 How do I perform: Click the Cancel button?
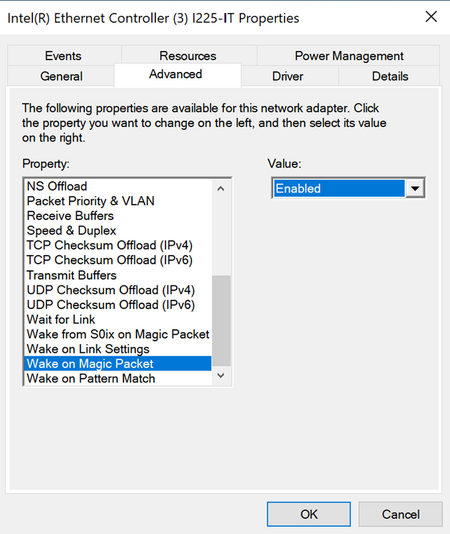401,514
